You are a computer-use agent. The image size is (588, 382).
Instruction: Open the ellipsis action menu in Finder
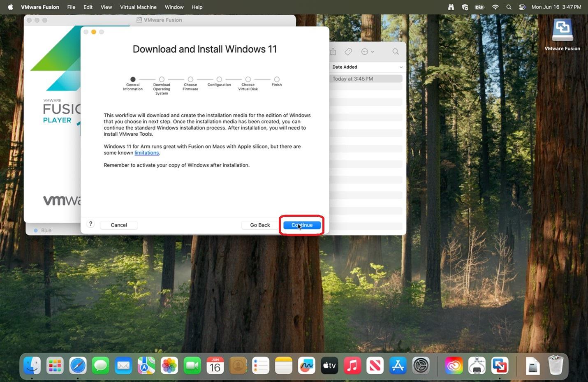368,51
